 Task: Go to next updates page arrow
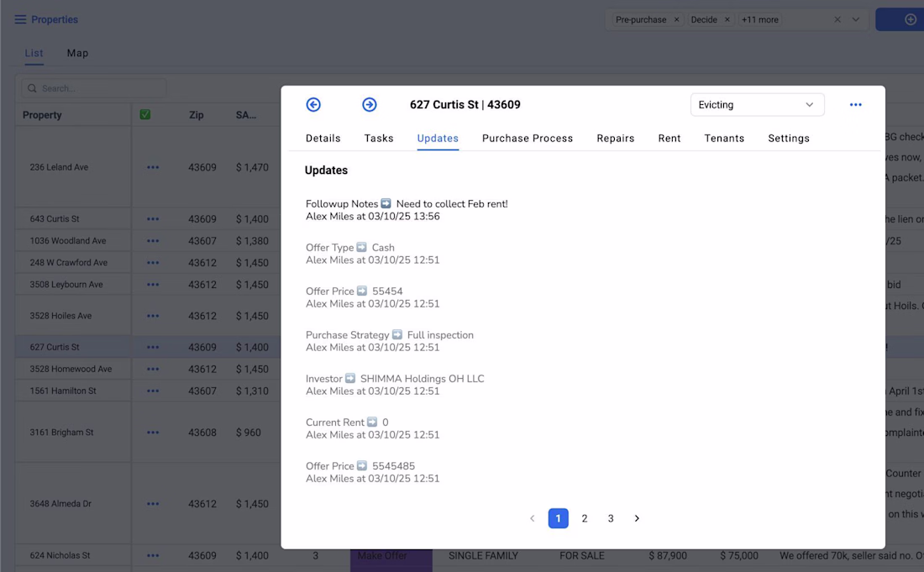637,518
